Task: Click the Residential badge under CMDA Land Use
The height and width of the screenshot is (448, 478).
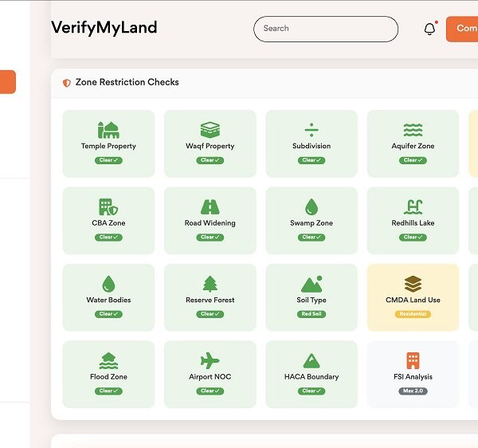Action: point(413,314)
